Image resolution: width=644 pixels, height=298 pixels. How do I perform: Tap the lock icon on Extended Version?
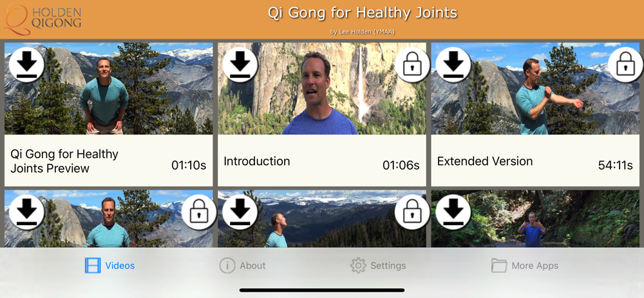625,65
